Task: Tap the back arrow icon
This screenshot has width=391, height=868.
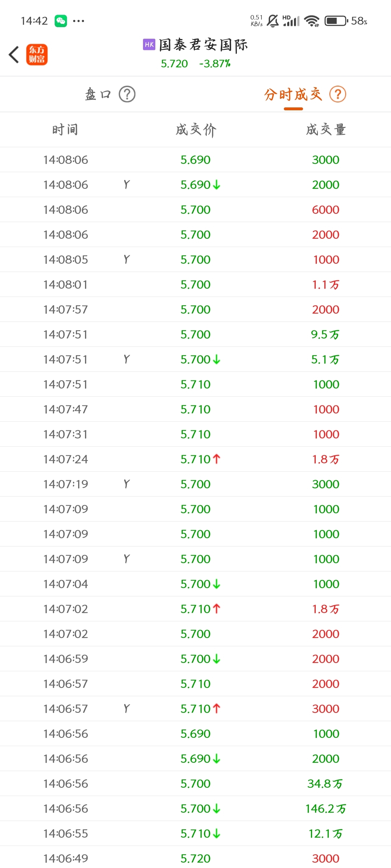Action: point(14,55)
